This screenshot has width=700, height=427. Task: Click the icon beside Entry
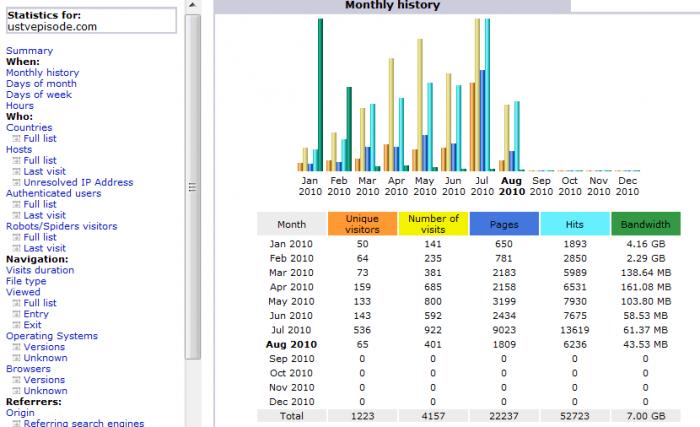17,314
